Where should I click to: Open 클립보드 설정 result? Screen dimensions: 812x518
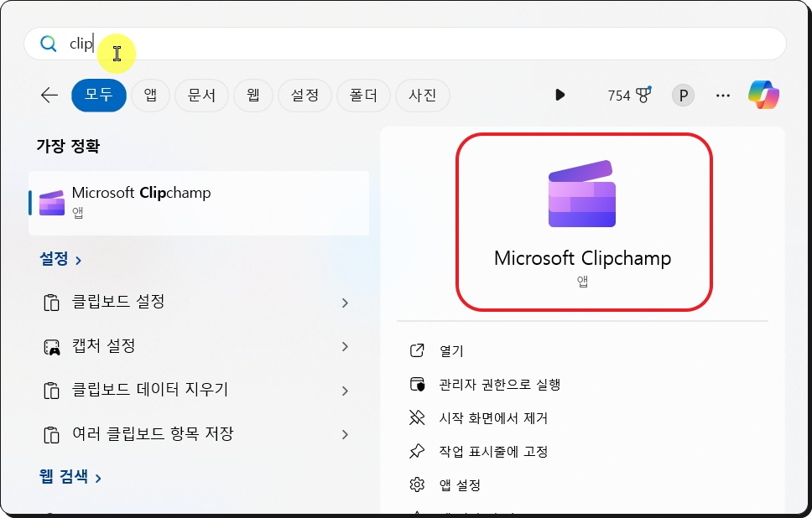199,303
